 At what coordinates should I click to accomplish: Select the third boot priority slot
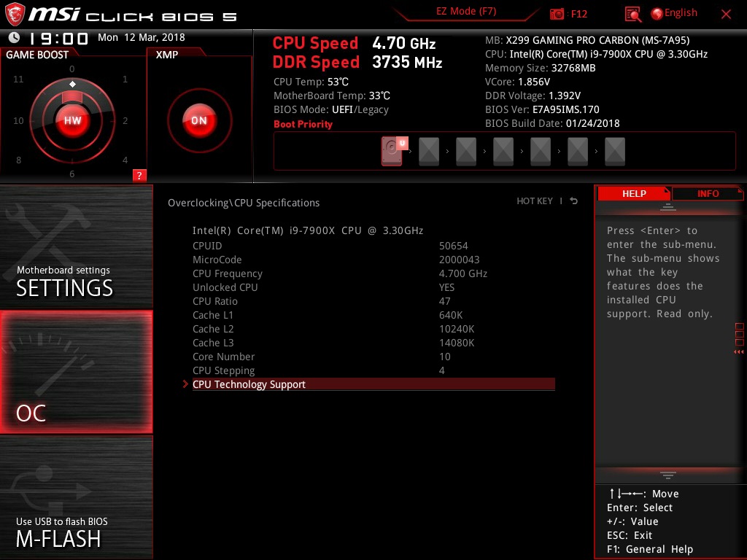coord(466,152)
